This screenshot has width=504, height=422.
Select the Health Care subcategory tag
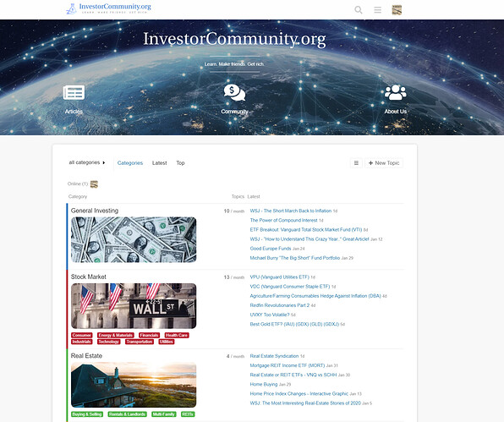[177, 335]
